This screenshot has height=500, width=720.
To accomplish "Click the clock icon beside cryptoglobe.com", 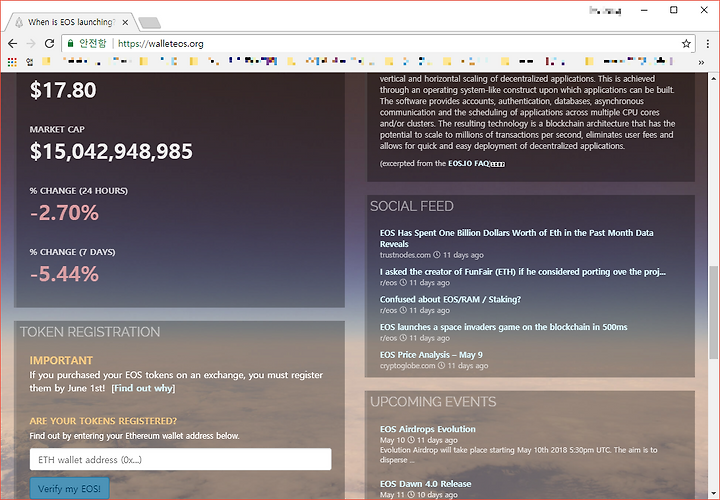I will (441, 366).
